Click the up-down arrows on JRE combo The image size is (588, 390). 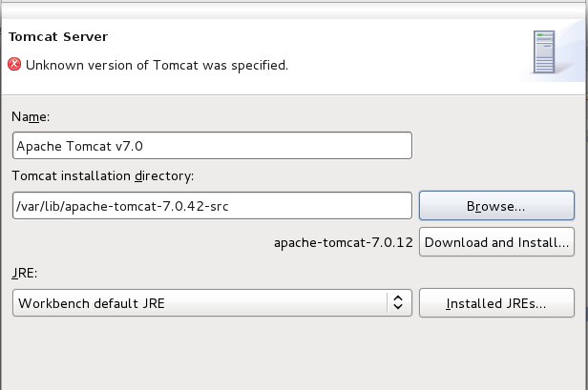pyautogui.click(x=397, y=303)
